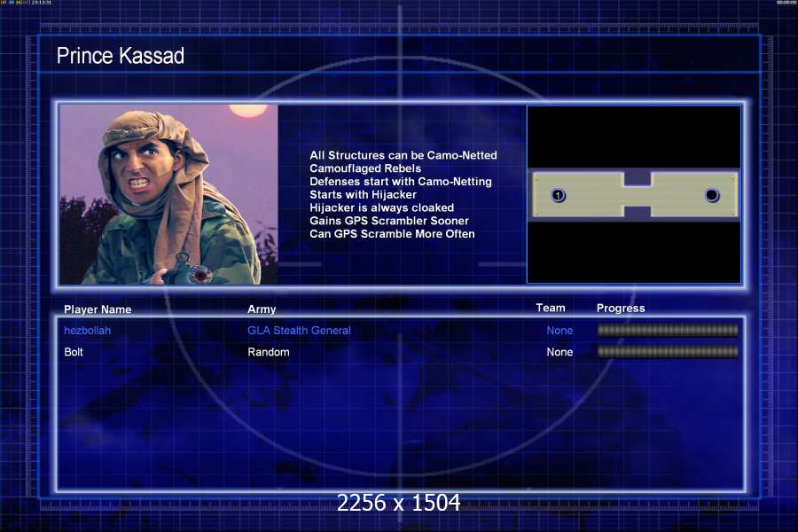Click Bolt's team value None
The image size is (798, 532).
(x=559, y=352)
